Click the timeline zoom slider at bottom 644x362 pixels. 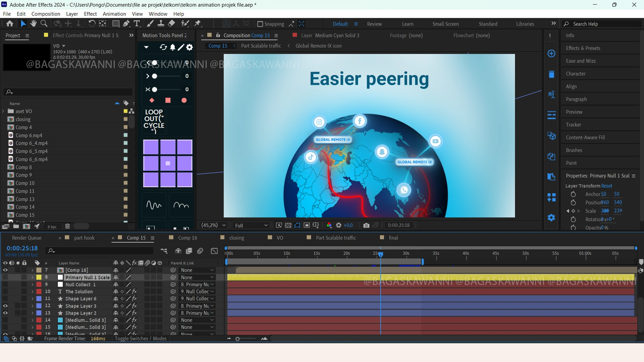237,339
